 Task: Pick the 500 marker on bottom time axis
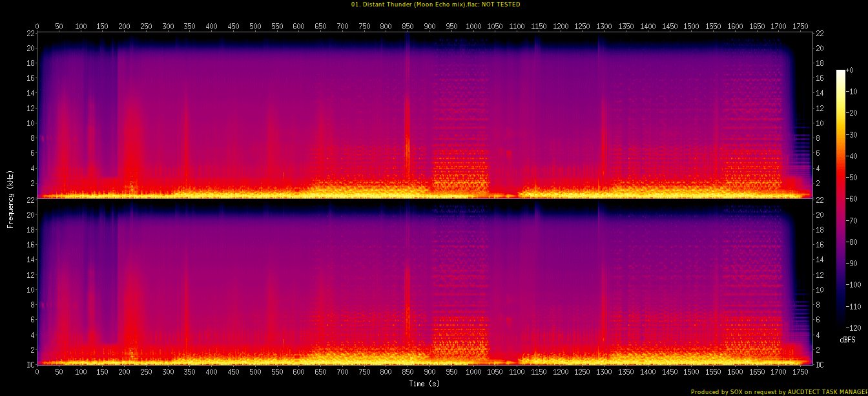[255, 373]
